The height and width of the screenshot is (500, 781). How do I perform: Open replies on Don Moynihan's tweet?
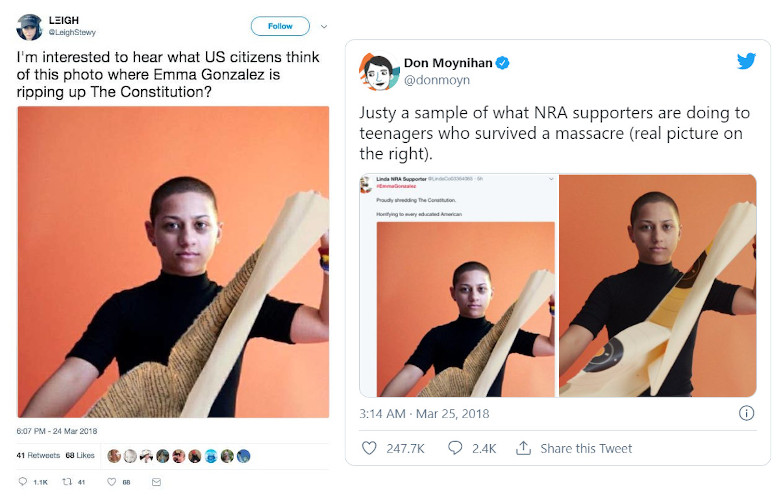coord(455,448)
